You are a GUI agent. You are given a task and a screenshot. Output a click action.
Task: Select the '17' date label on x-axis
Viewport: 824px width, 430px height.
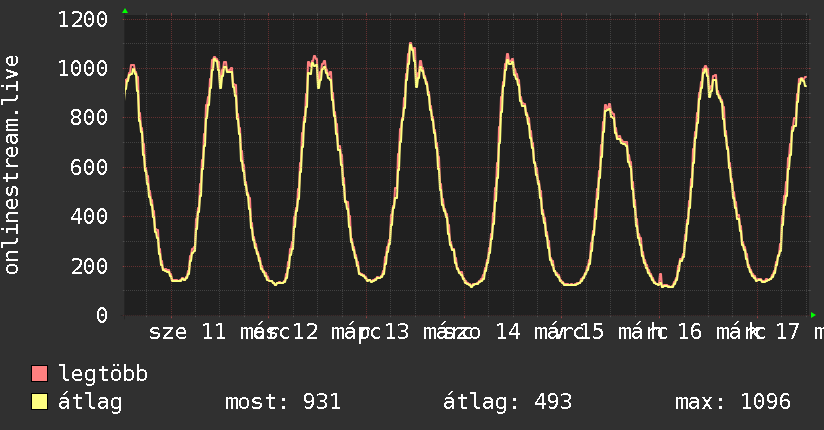[x=787, y=332]
